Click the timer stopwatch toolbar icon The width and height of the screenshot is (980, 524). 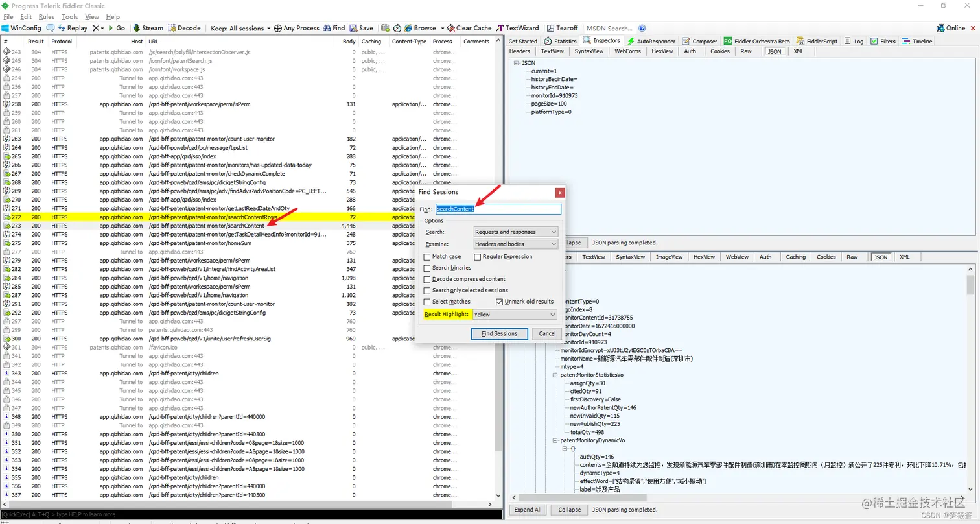[x=397, y=28]
